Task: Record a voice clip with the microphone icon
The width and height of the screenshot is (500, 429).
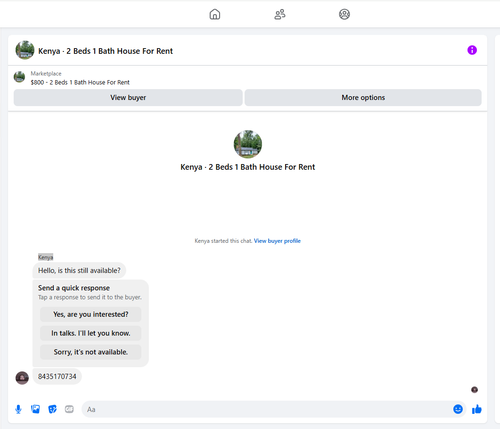Action: [x=18, y=409]
